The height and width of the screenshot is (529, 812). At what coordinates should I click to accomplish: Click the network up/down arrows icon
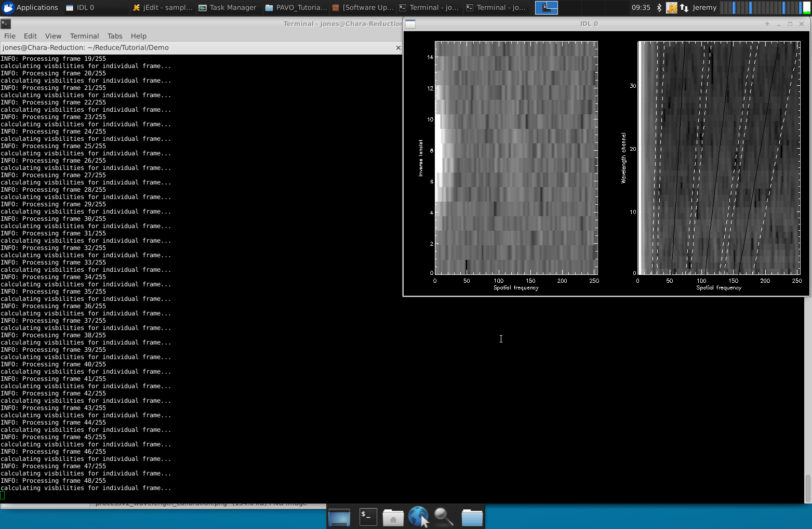coord(684,7)
